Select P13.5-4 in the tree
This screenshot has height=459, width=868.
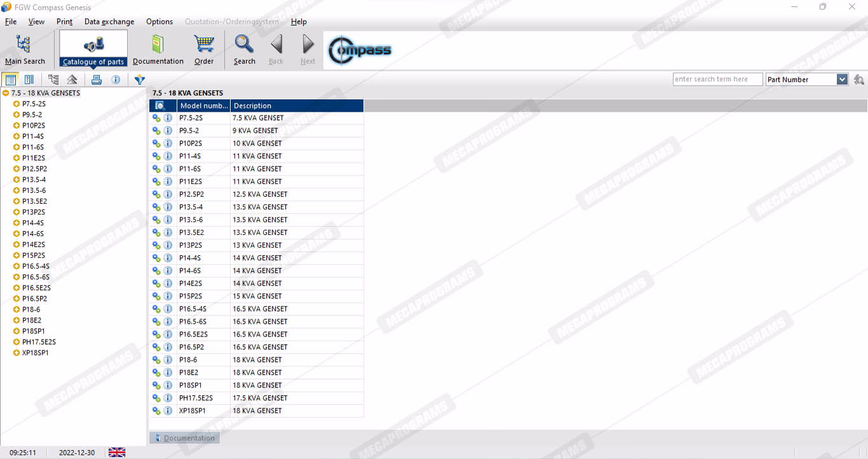coord(34,179)
